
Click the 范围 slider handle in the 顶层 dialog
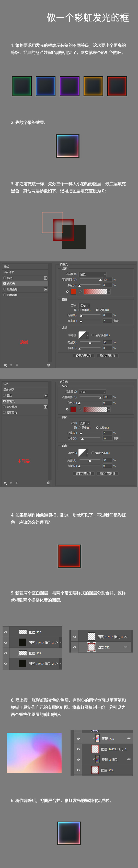[x=90, y=343]
